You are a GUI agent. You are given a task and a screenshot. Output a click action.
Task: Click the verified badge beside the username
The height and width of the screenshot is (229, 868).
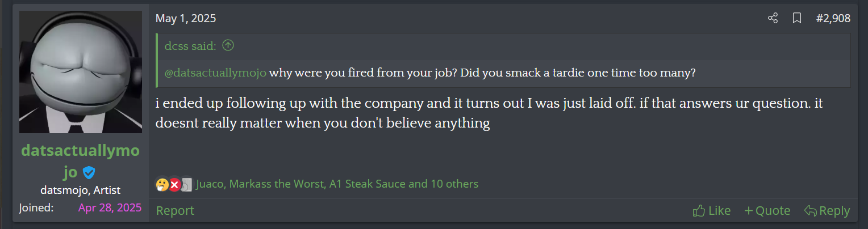pyautogui.click(x=89, y=172)
